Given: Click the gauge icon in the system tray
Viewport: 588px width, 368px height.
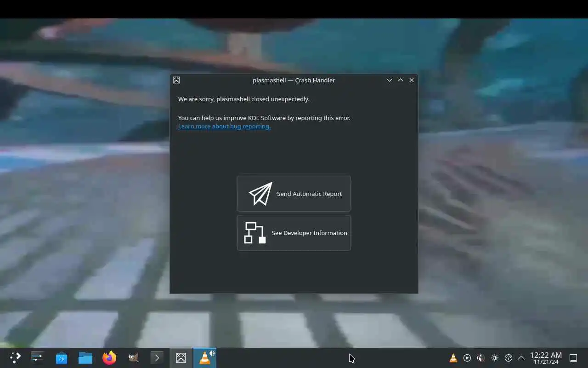Looking at the screenshot, I should coord(509,358).
